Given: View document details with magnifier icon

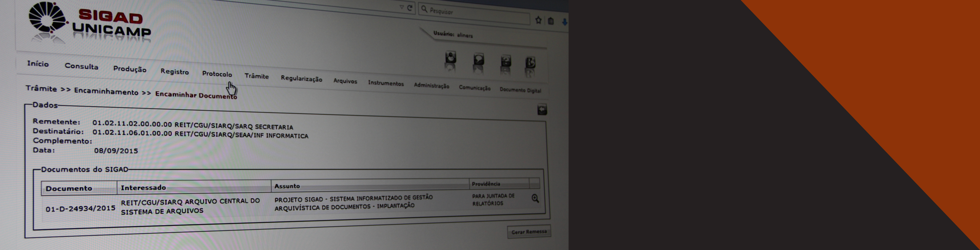Looking at the screenshot, I should 535,198.
